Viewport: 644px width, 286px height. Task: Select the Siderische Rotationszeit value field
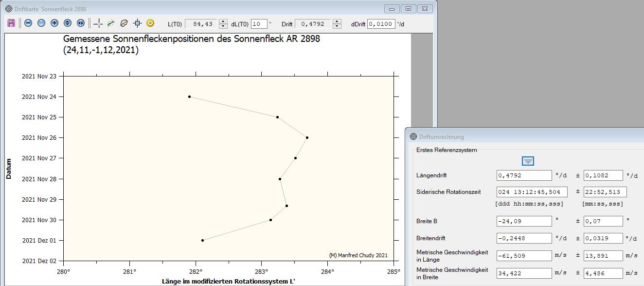coord(532,192)
